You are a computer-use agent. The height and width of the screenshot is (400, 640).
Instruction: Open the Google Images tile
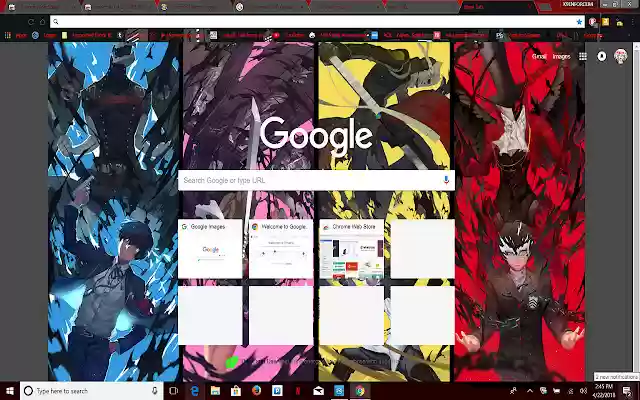coord(210,249)
